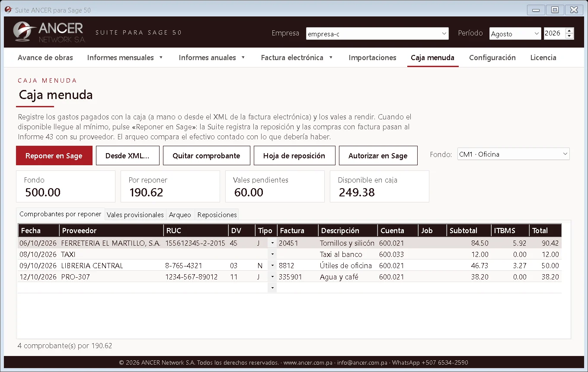Increase the year with the up arrow
This screenshot has height=372, width=588.
point(569,31)
